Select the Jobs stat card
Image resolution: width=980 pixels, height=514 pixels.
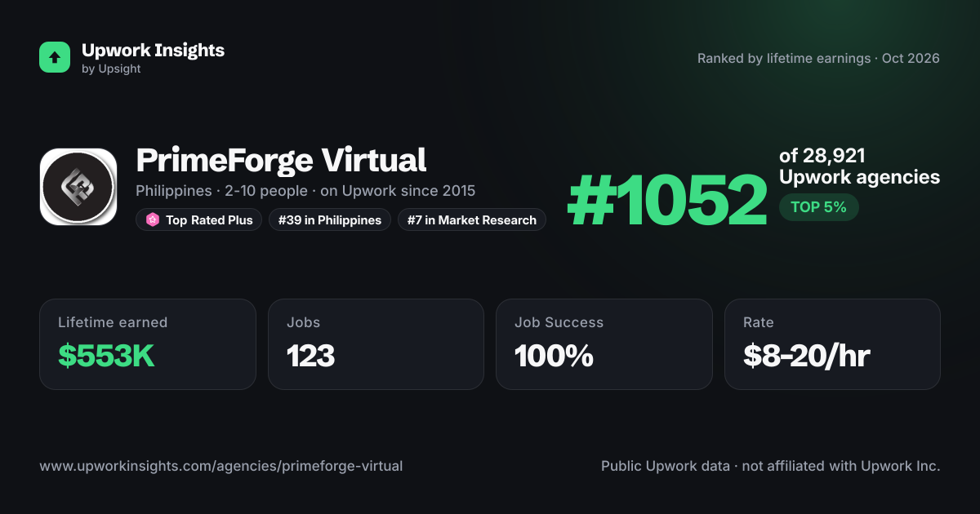[376, 344]
